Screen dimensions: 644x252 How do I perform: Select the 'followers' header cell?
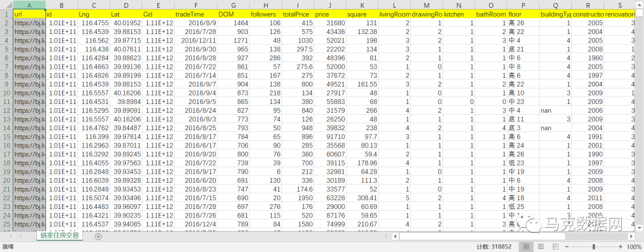point(265,14)
